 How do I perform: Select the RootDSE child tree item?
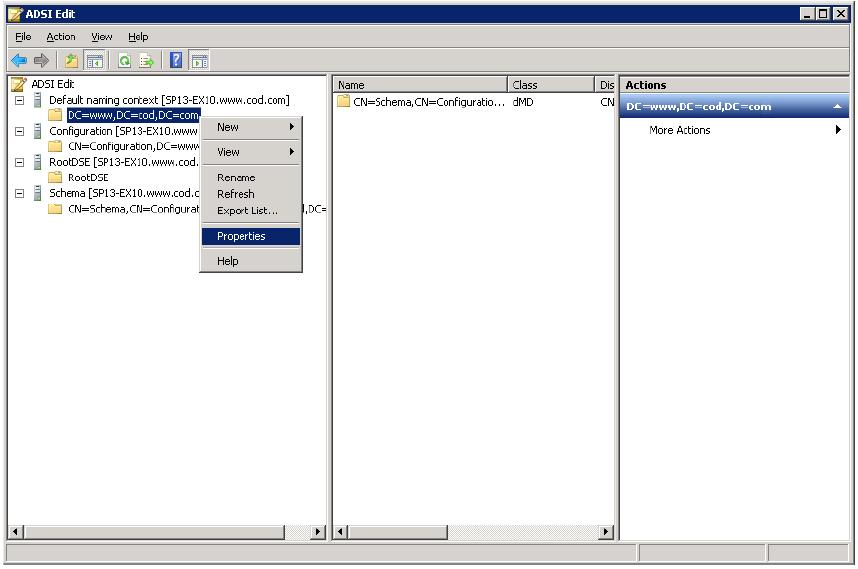[x=88, y=178]
